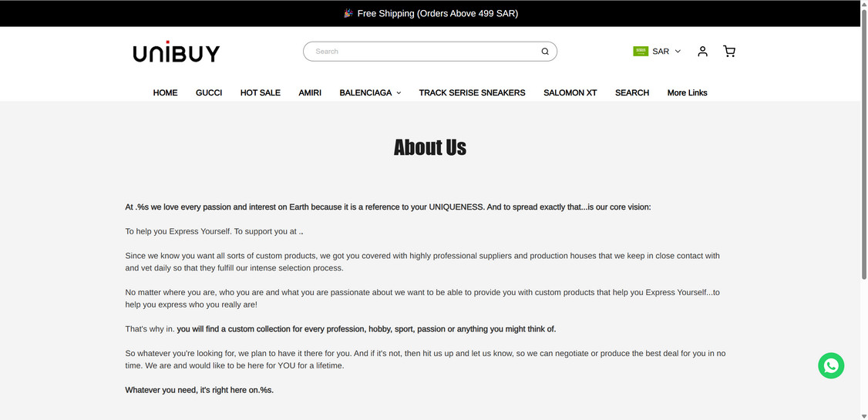
Task: Click the Saudi flag currency icon
Action: [641, 52]
